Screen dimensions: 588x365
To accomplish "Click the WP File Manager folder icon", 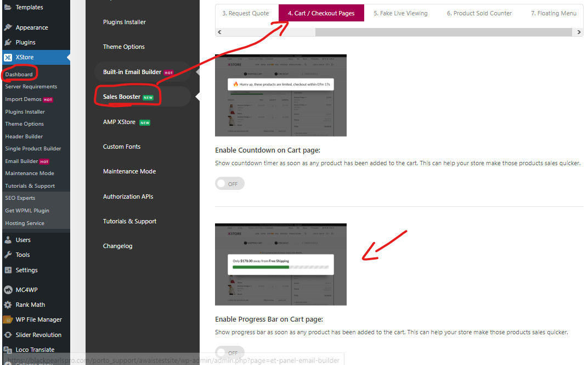I will pos(8,319).
